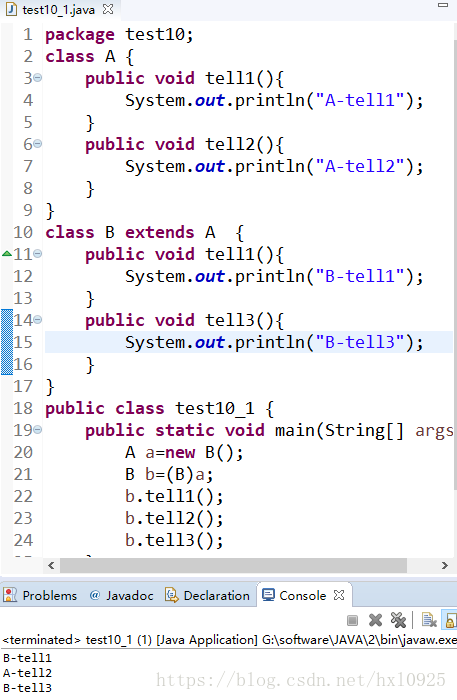Image resolution: width=457 pixels, height=700 pixels.
Task: Click the editor's horizontal scrollbar thumb
Action: 233,566
